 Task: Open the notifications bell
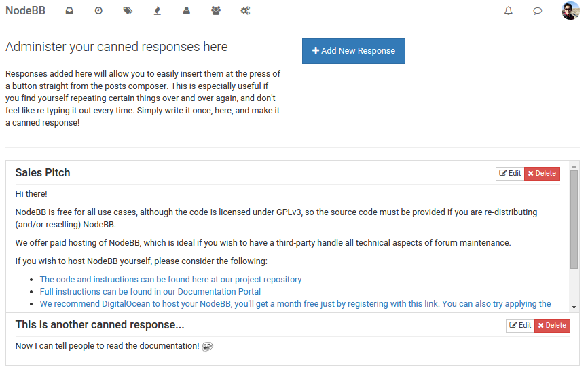509,11
